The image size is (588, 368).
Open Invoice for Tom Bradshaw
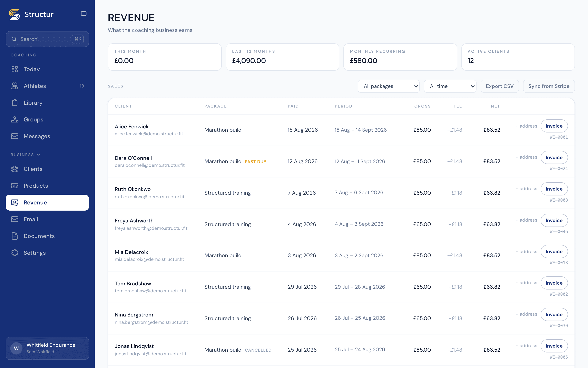pos(554,283)
